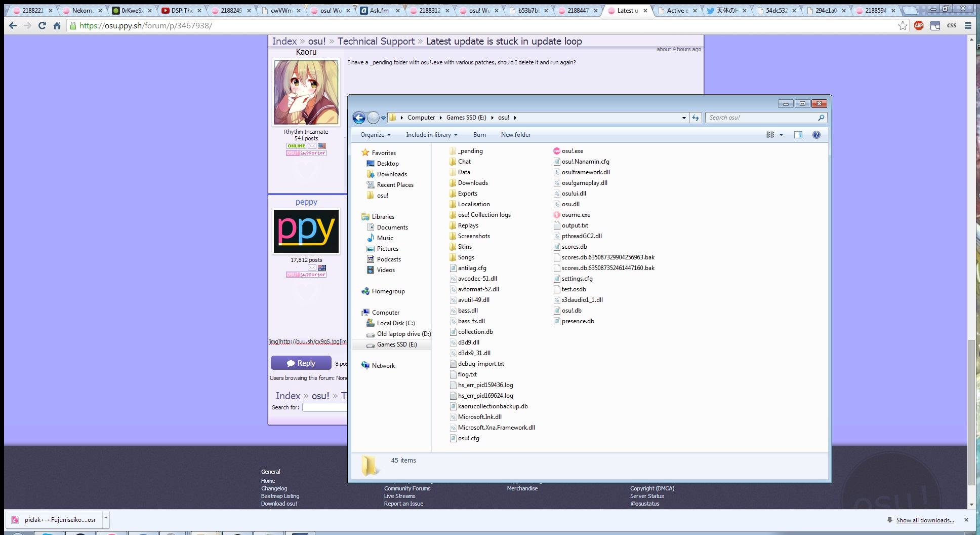Open Network in the navigation pane

[x=378, y=366]
